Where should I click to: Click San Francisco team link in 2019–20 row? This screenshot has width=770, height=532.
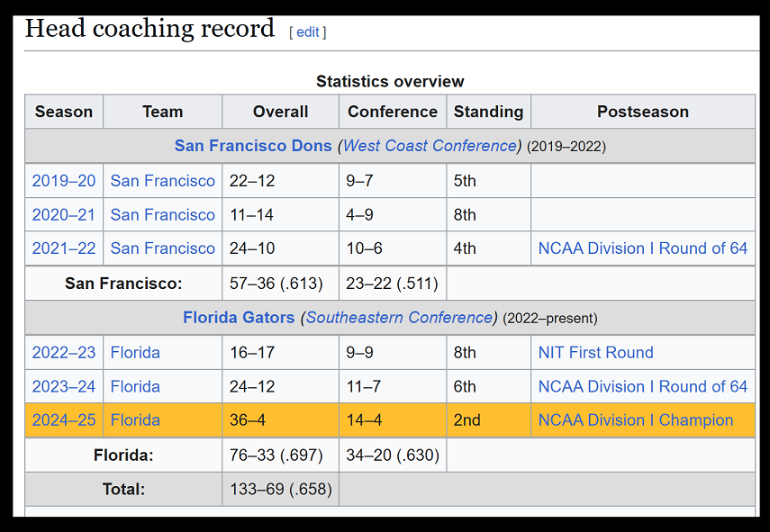pyautogui.click(x=162, y=181)
